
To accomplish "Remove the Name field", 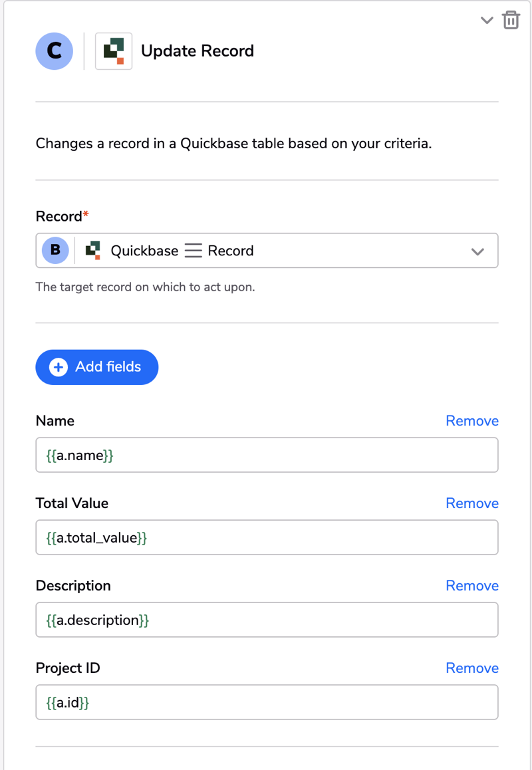I will click(472, 421).
